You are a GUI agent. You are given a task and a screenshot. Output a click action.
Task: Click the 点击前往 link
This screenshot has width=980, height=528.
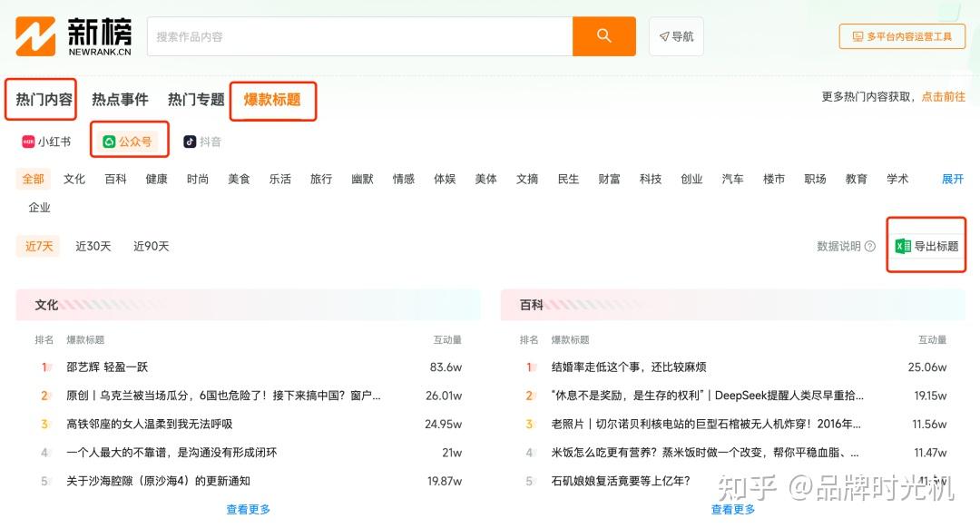pos(942,95)
